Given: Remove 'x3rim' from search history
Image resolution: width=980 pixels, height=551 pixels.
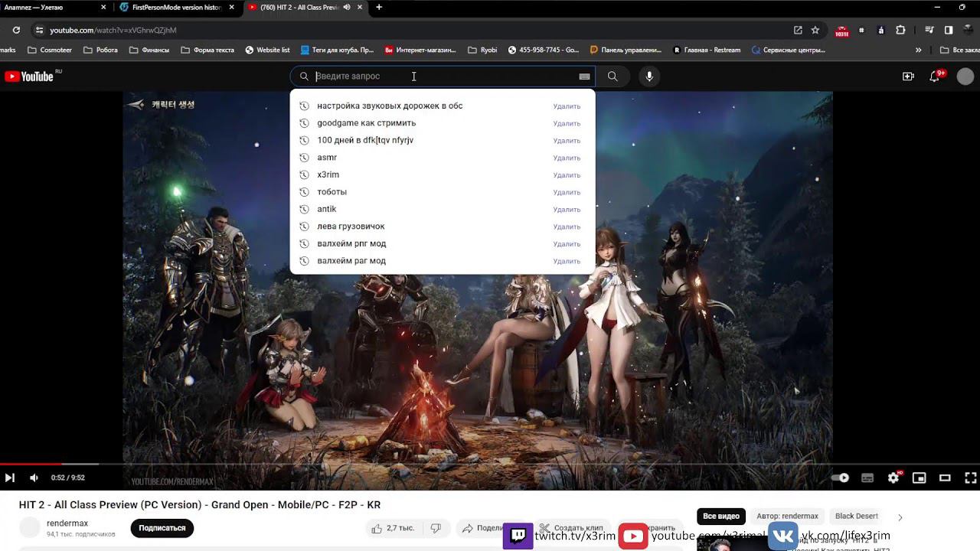Looking at the screenshot, I should pyautogui.click(x=567, y=175).
